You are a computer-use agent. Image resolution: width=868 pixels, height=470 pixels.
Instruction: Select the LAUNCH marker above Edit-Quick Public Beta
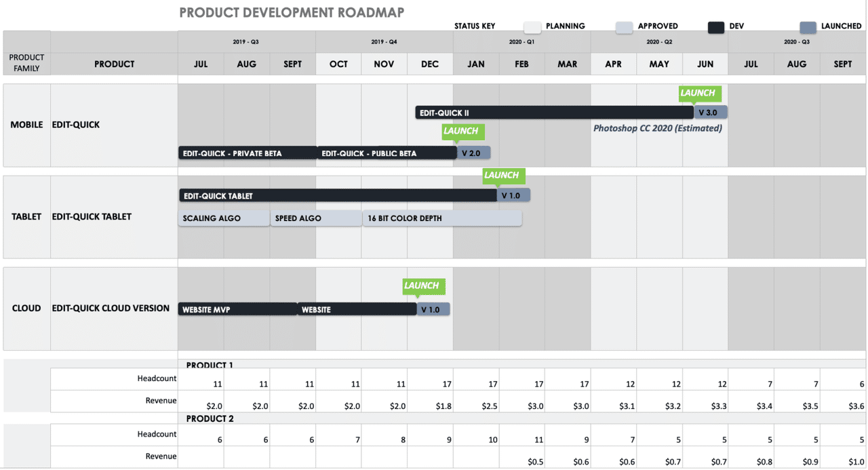(x=462, y=131)
